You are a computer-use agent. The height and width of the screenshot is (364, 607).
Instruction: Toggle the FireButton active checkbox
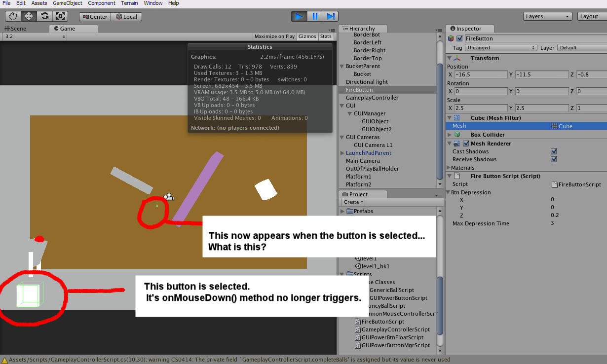click(459, 38)
